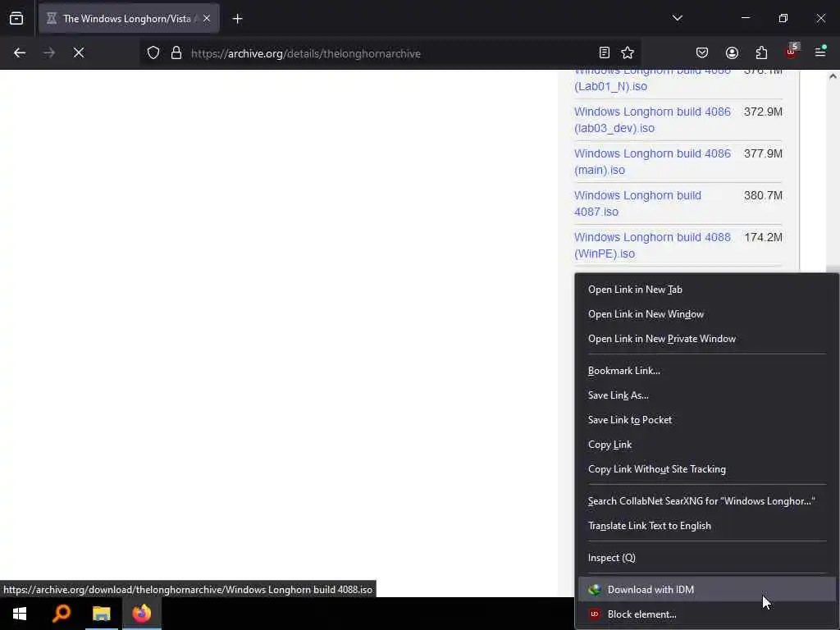Image resolution: width=840 pixels, height=630 pixels.
Task: Choose Block element… menu entry
Action: (x=707, y=614)
